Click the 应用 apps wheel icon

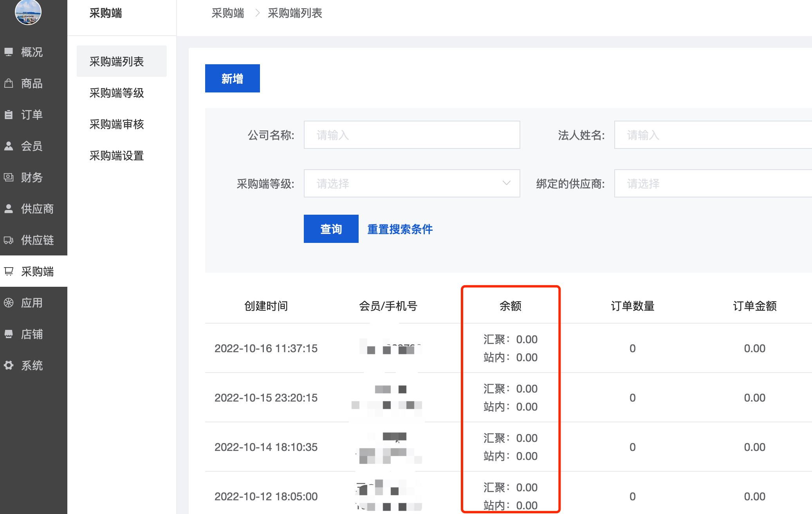[x=9, y=302]
